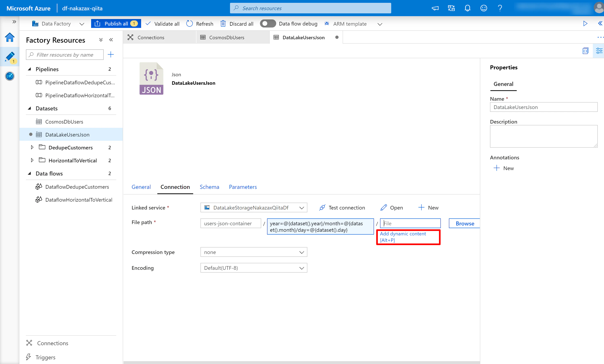The width and height of the screenshot is (604, 364).
Task: Open the help question mark
Action: coord(500,8)
